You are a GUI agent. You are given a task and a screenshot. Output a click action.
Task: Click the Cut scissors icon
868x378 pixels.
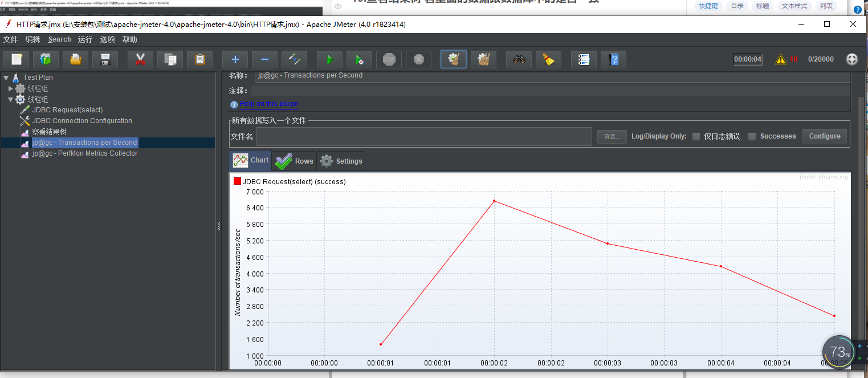pos(140,59)
